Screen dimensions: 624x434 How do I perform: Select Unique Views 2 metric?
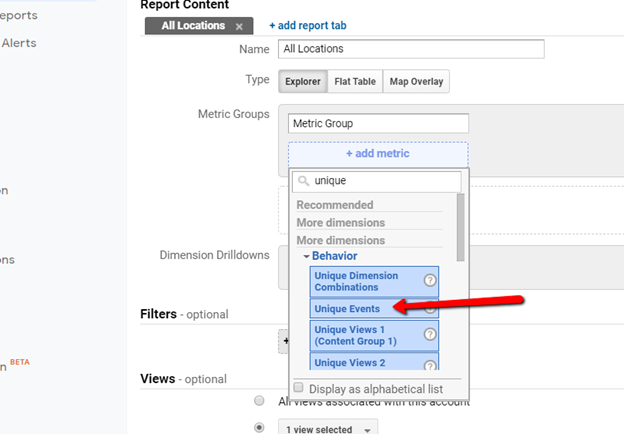pyautogui.click(x=374, y=362)
